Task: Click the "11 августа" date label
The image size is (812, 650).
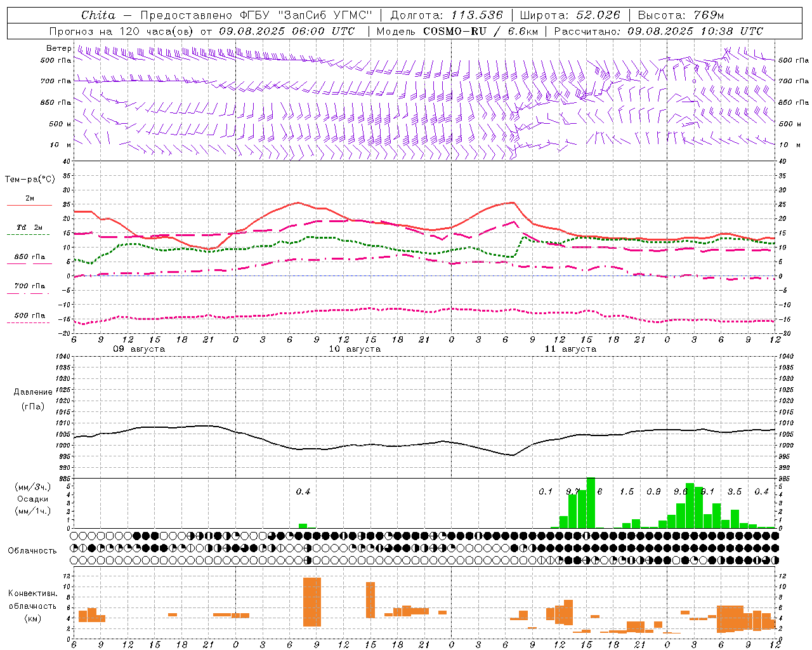Action: click(570, 349)
